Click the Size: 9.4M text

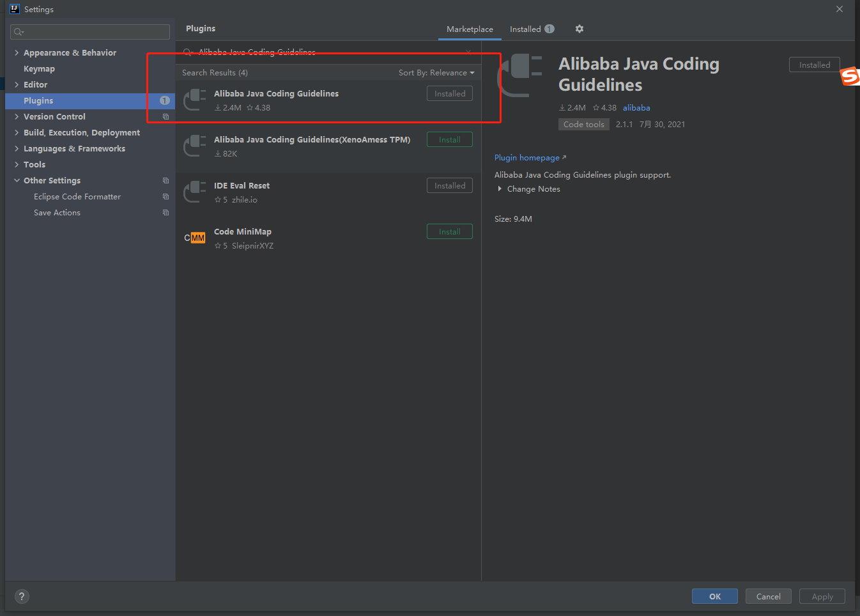click(513, 219)
